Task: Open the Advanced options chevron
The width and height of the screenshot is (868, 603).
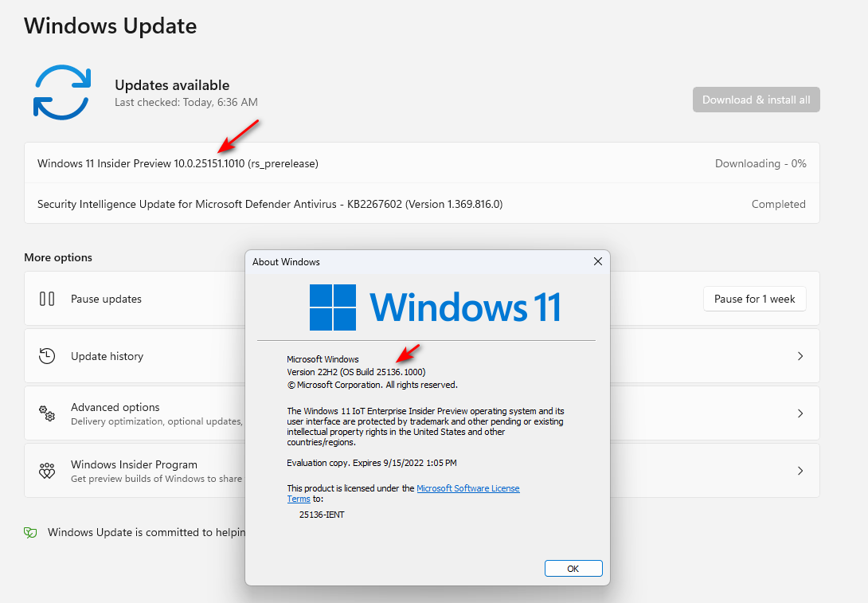Action: coord(800,413)
